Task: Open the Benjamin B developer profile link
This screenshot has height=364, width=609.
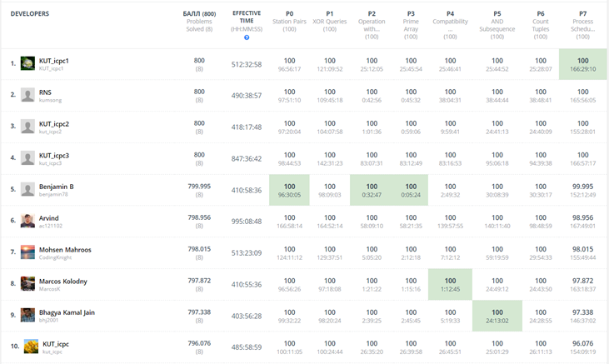Action: [x=57, y=187]
